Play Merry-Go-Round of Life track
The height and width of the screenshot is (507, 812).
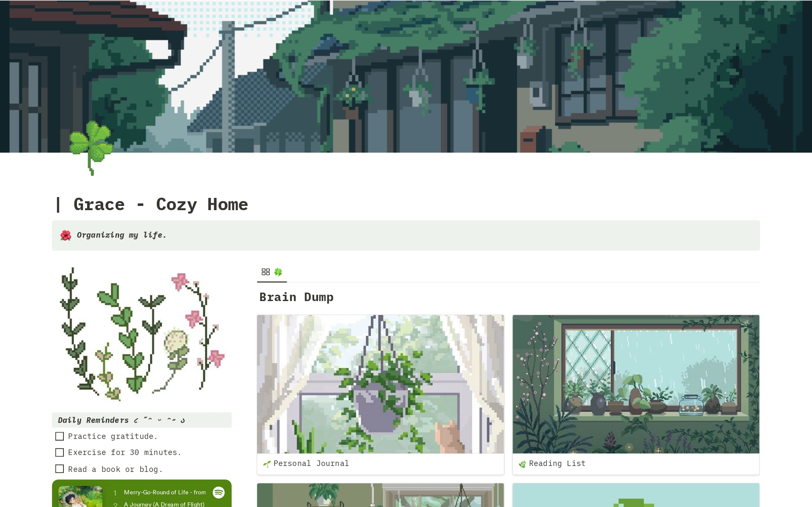coord(165,492)
